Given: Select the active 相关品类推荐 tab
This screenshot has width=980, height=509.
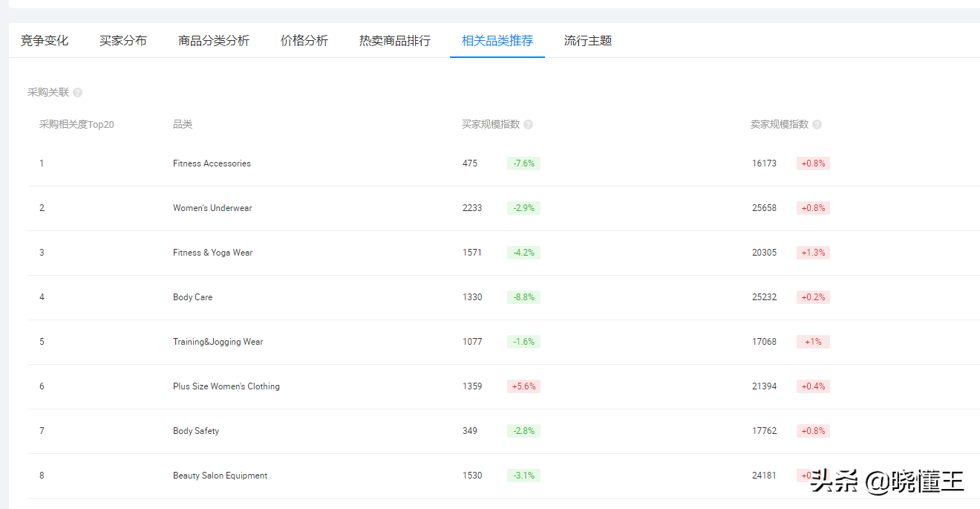Looking at the screenshot, I should tap(497, 41).
